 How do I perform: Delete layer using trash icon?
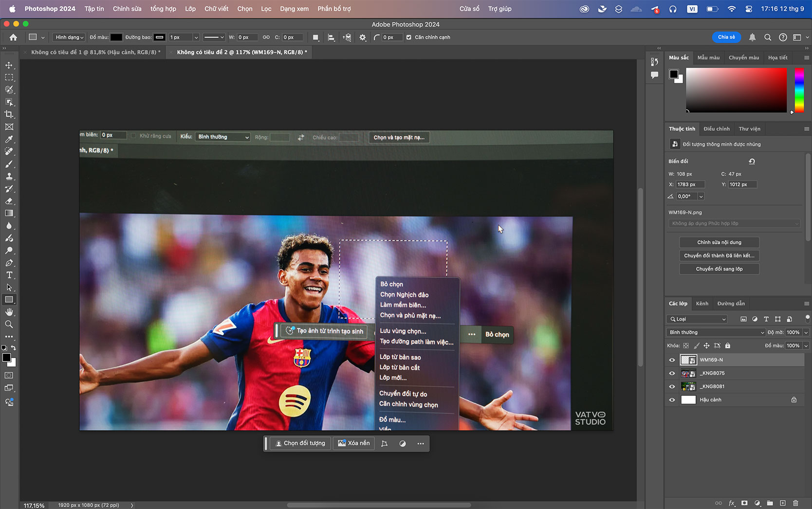click(x=795, y=503)
